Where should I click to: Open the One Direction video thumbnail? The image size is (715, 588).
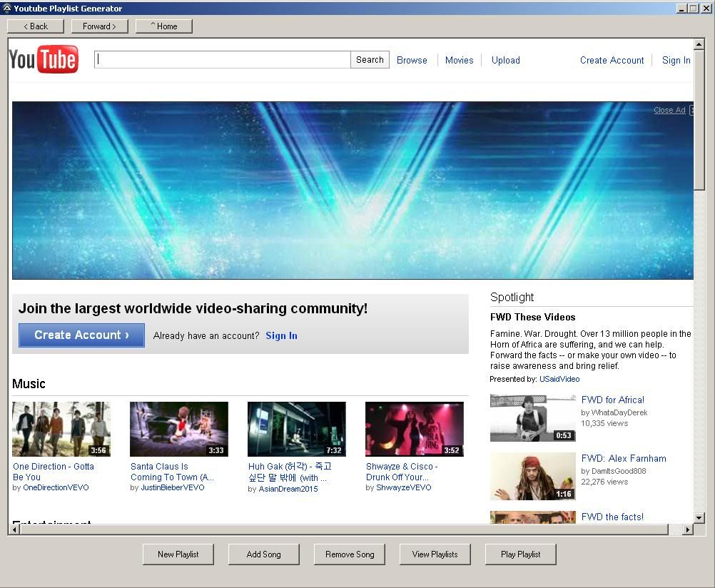click(x=61, y=430)
